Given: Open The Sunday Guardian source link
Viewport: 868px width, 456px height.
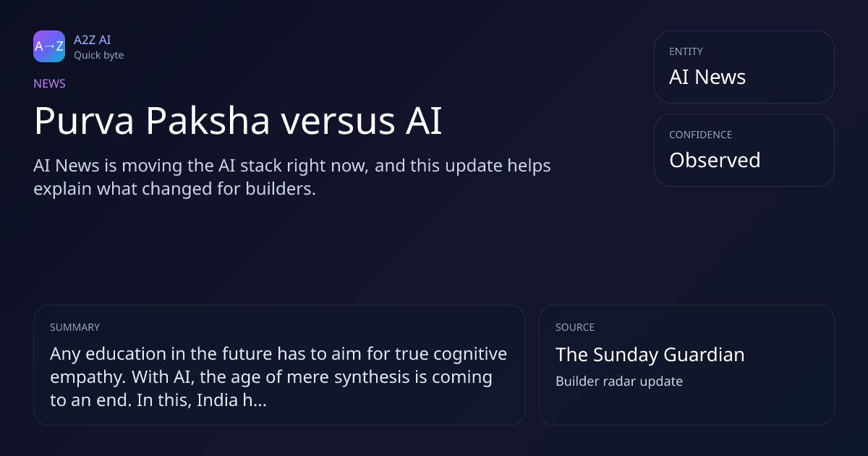Looking at the screenshot, I should coord(650,355).
